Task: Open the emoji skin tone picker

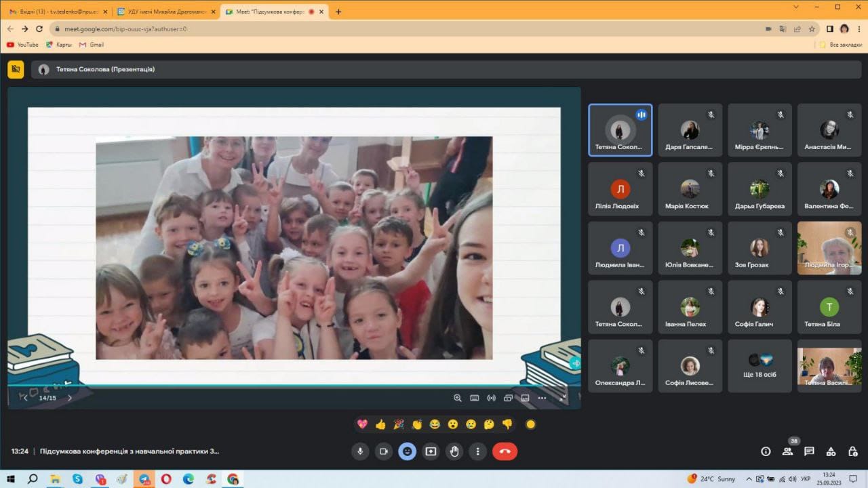Action: pyautogui.click(x=531, y=424)
